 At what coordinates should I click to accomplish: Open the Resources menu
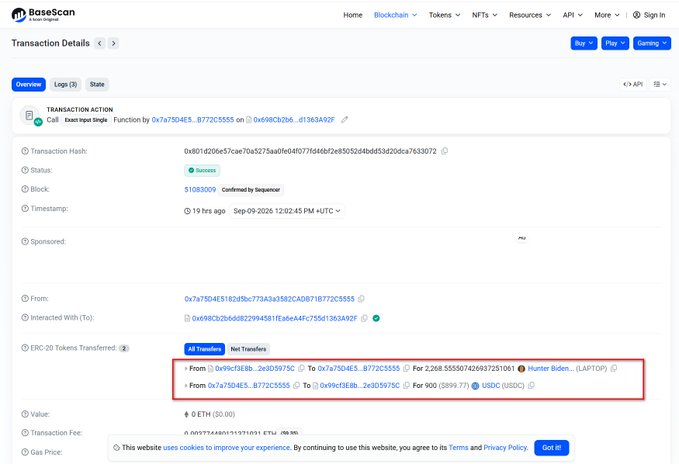[530, 15]
